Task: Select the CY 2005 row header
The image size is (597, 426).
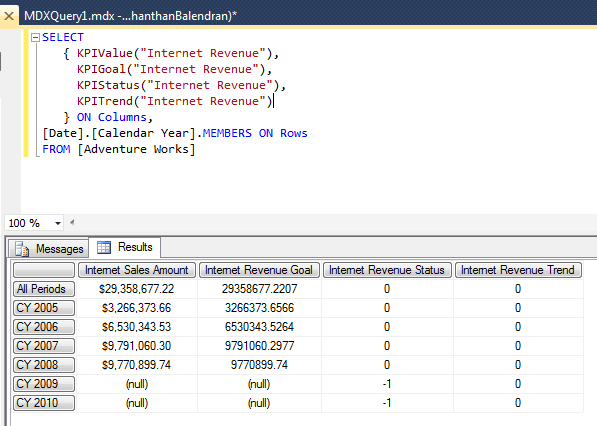Action: 44,308
